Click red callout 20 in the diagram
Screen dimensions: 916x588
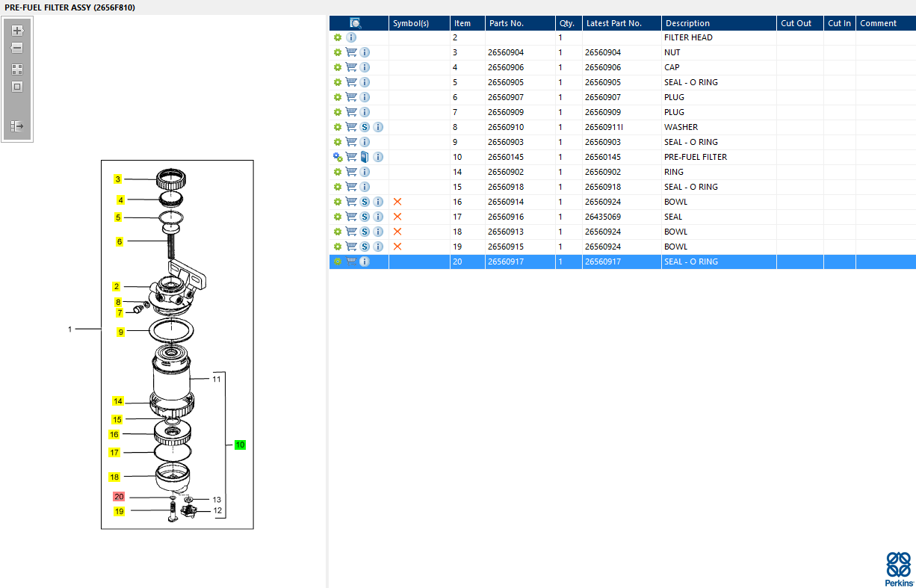click(x=119, y=497)
